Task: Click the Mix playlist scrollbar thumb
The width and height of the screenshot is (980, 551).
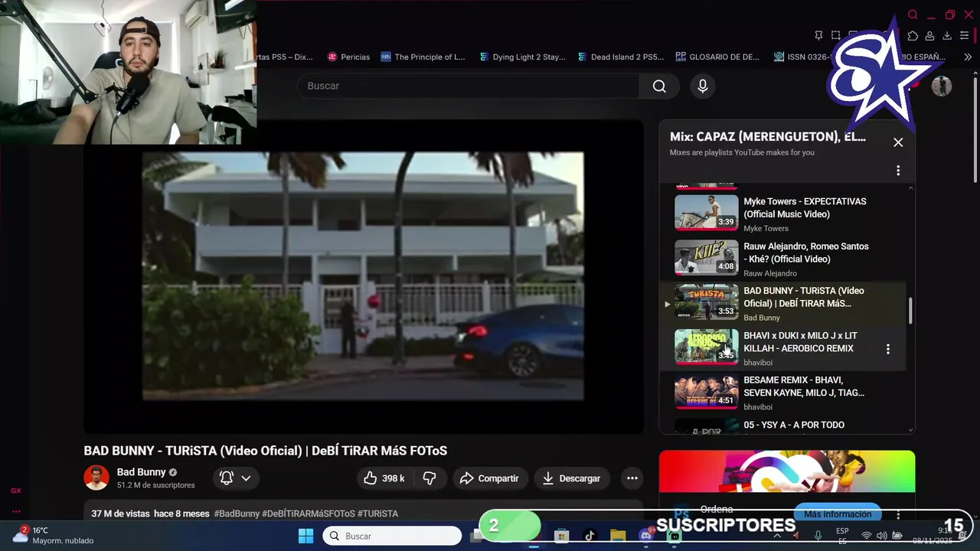Action: point(910,311)
